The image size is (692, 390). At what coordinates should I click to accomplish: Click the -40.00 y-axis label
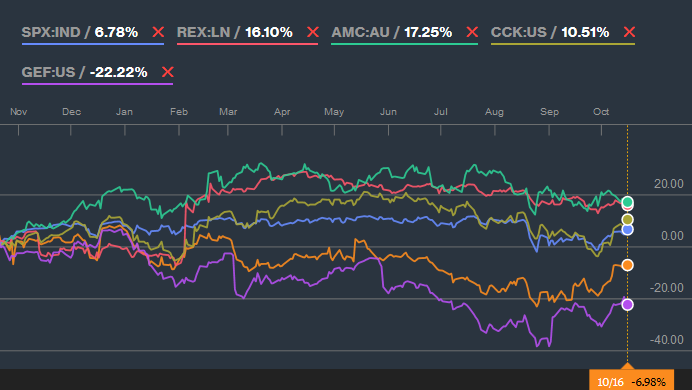667,340
